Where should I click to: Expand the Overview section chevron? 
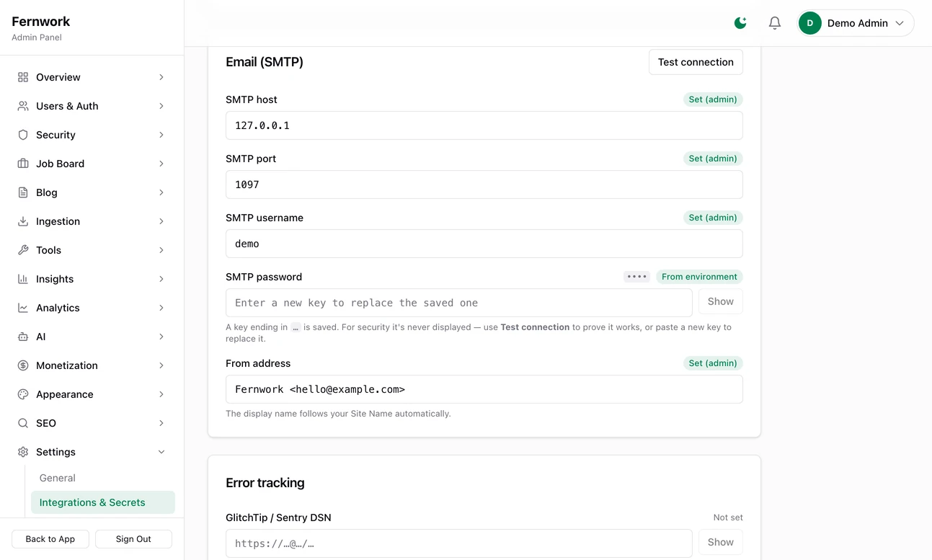(x=161, y=77)
